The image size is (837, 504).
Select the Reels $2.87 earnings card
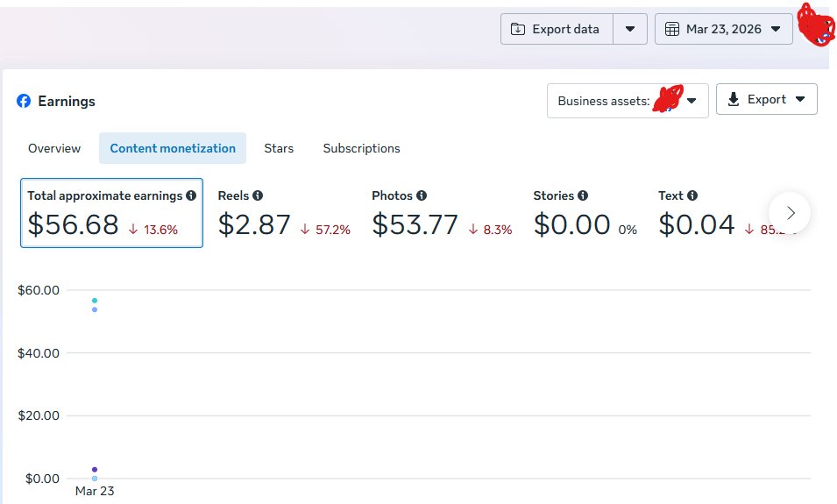[284, 213]
